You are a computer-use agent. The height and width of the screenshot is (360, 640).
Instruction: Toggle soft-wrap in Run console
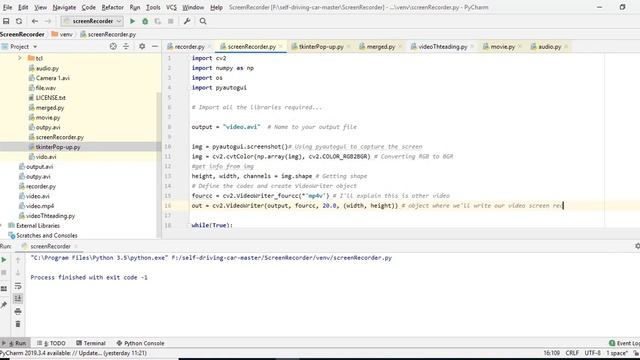(18, 286)
